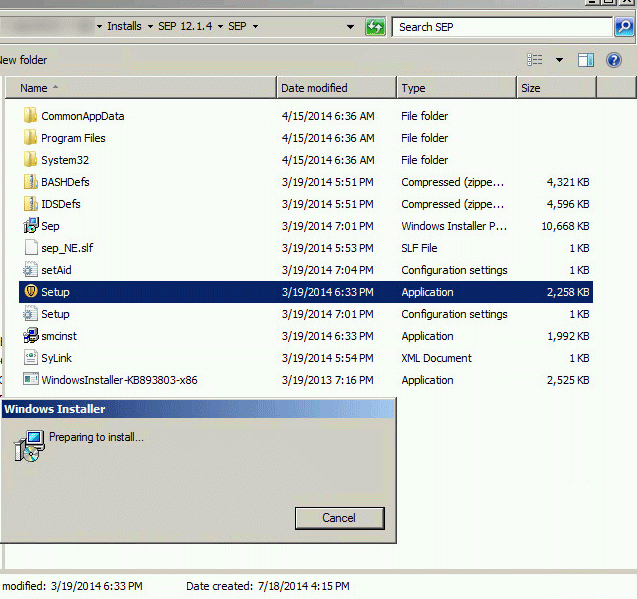
Task: Expand the SEP 12.1.4 breadcrumb arrow
Action: point(221,27)
